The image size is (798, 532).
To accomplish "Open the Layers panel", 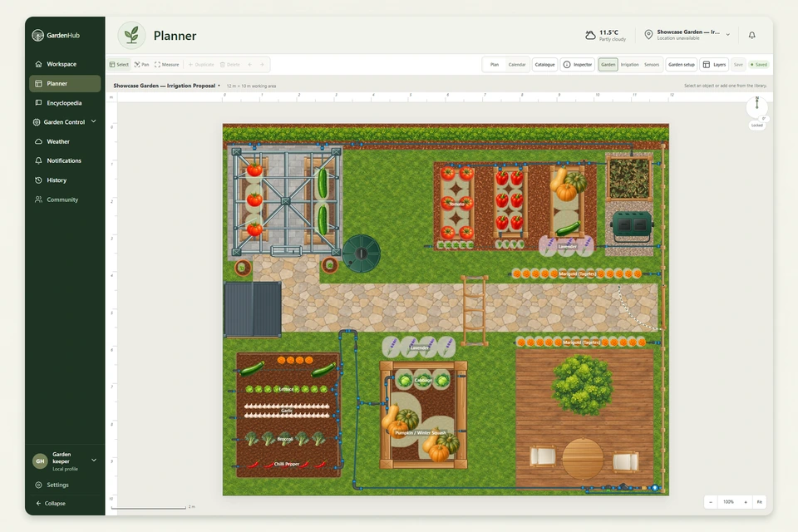I will (x=715, y=65).
